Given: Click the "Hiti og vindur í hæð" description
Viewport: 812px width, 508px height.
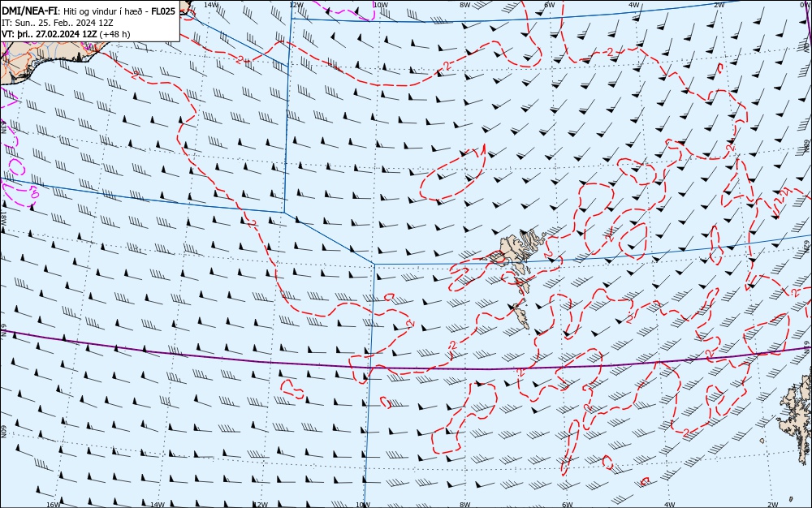Looking at the screenshot, I should tap(104, 11).
